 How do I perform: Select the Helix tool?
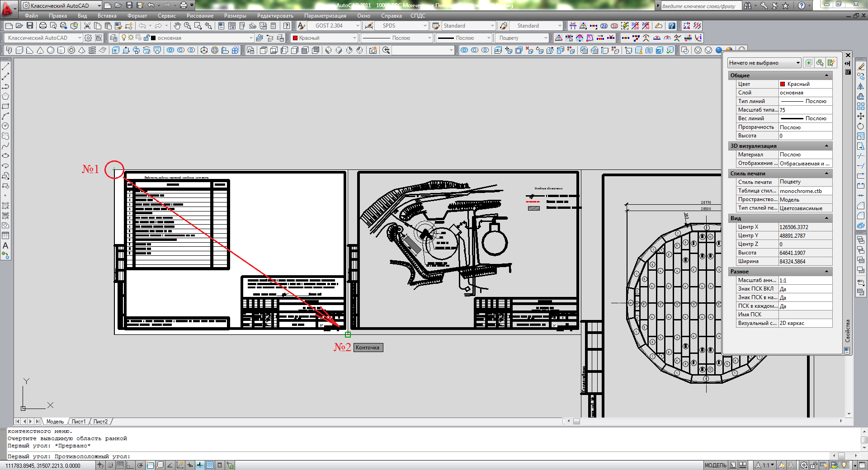coord(92,50)
